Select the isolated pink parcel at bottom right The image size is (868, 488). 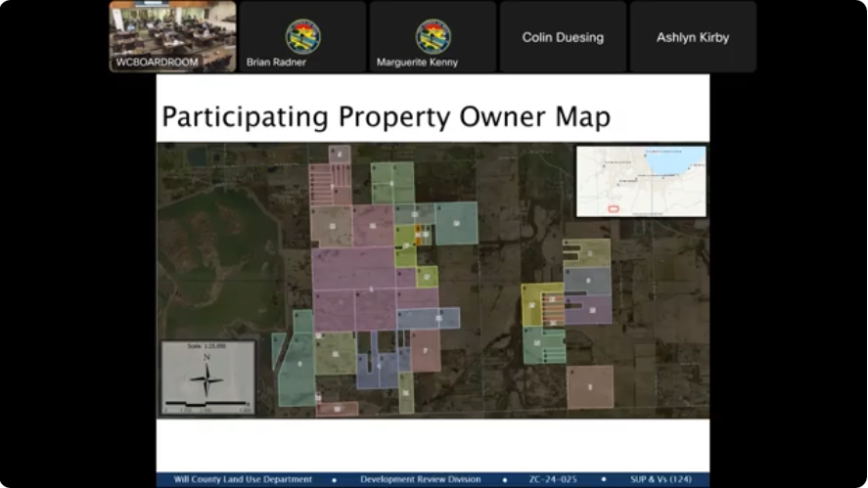tap(590, 386)
